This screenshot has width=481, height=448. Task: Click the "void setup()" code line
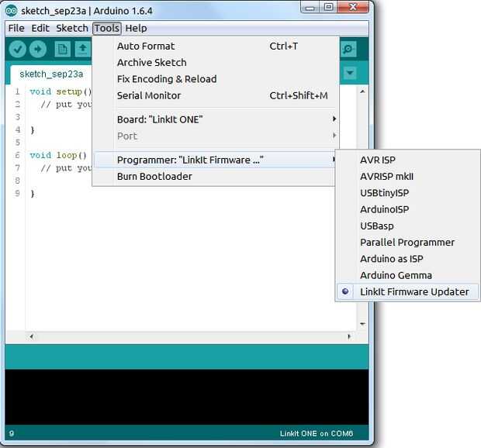(61, 91)
